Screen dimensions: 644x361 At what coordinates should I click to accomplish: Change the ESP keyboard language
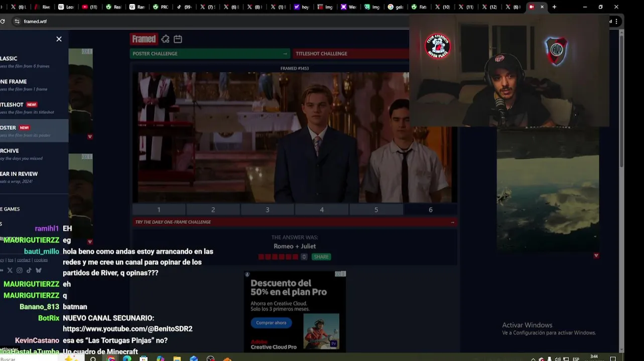(576, 359)
